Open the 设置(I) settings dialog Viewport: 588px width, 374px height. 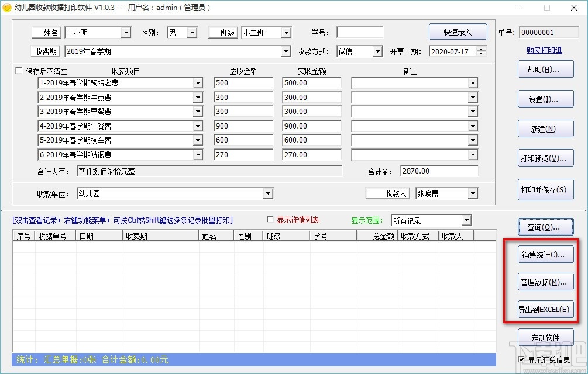pyautogui.click(x=545, y=99)
